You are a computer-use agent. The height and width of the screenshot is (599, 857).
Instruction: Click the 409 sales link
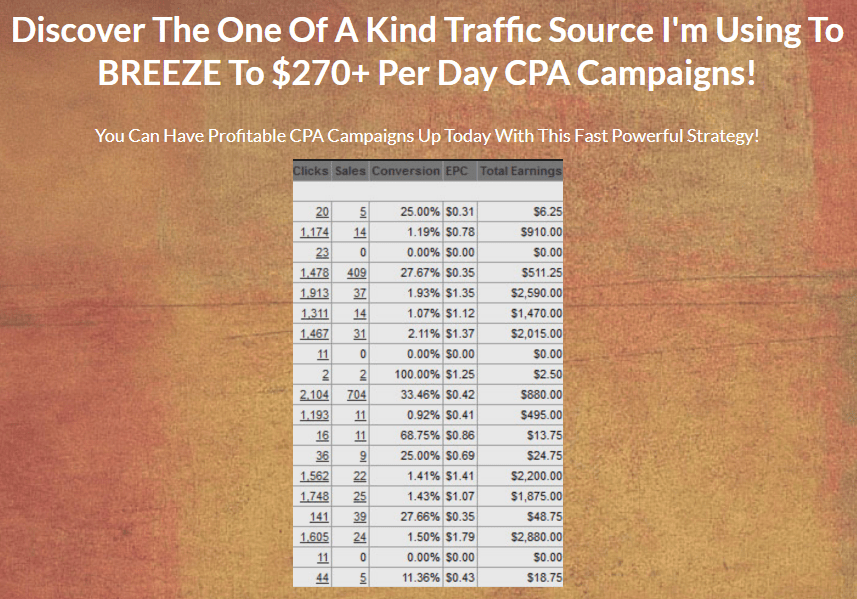[x=357, y=273]
